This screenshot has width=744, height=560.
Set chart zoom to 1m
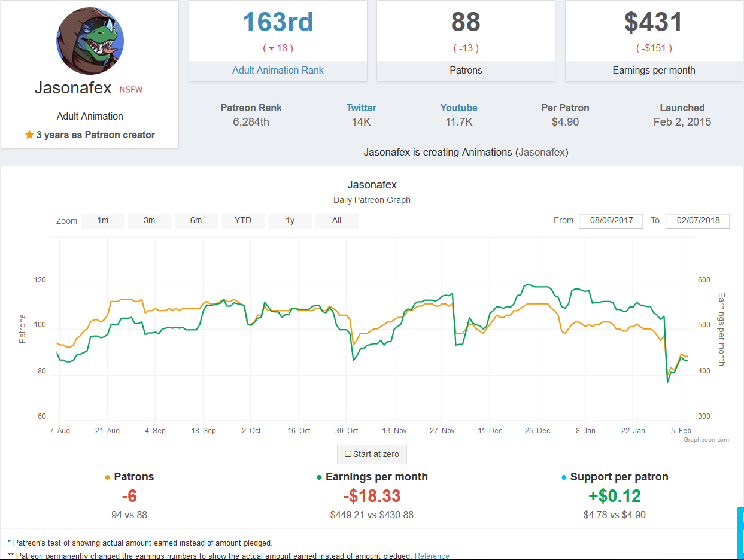coord(103,221)
